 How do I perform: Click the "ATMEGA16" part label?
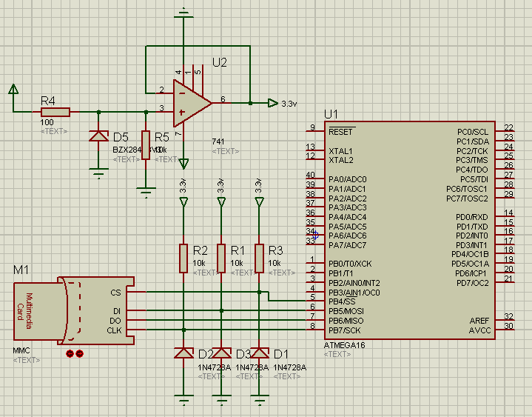coord(344,345)
